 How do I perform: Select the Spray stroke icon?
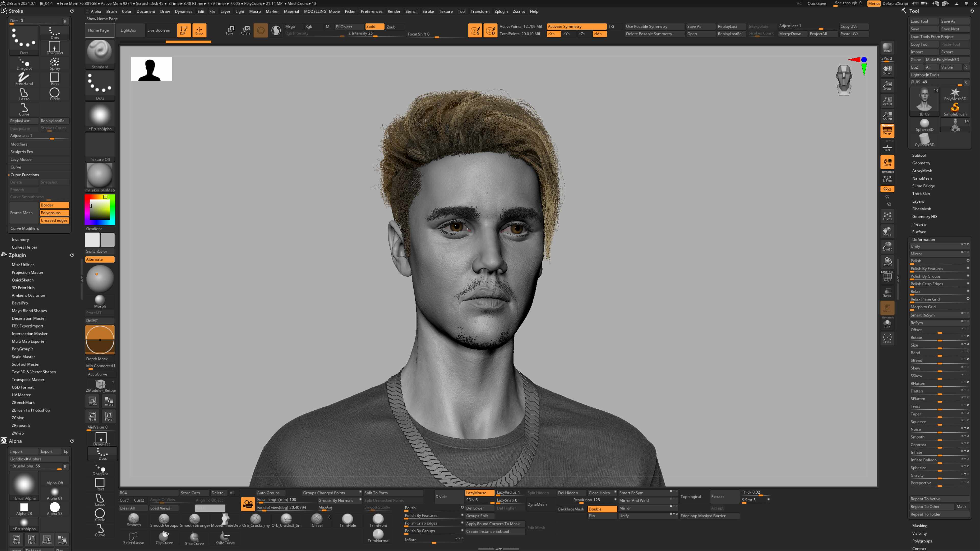click(x=54, y=64)
